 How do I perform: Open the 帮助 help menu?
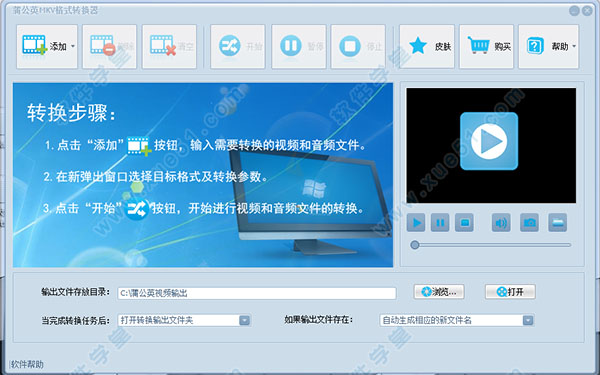tap(549, 46)
